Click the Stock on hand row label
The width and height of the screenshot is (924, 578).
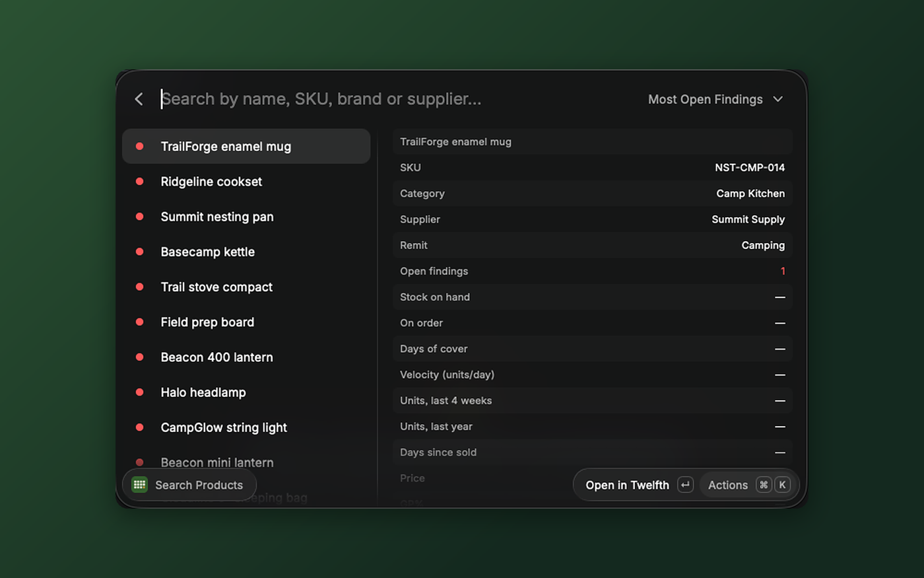click(x=435, y=297)
